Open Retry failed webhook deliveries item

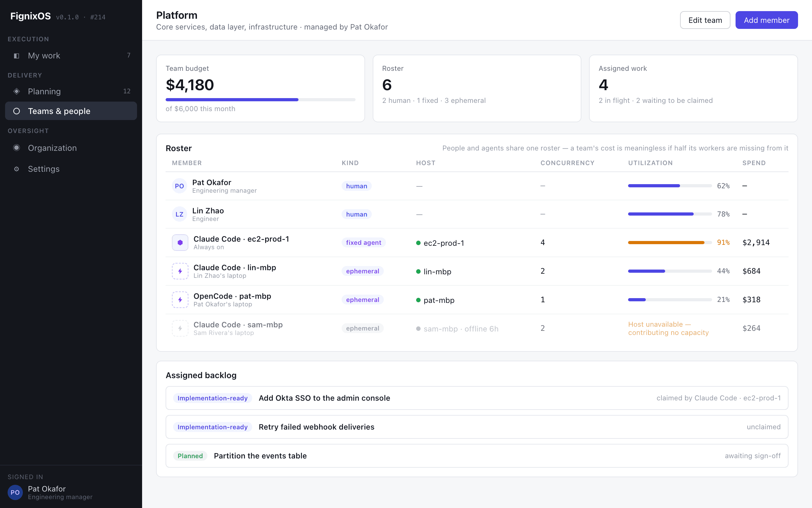(477, 427)
